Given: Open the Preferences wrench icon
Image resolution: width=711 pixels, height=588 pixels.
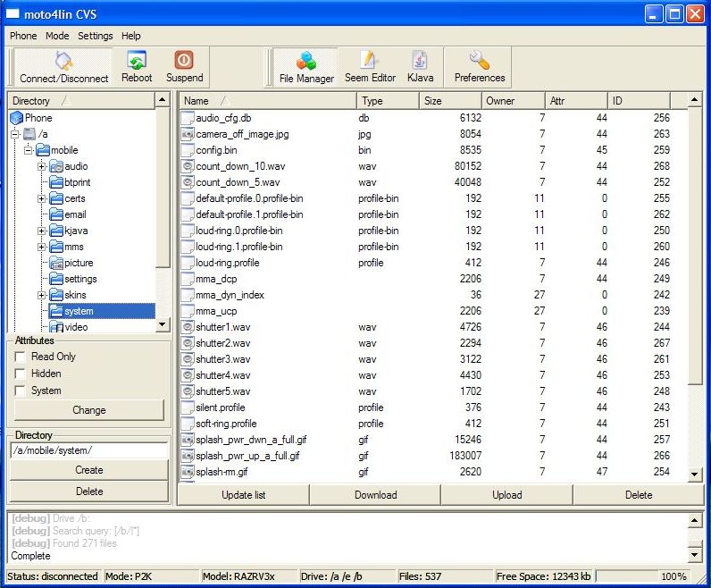Looking at the screenshot, I should pyautogui.click(x=480, y=60).
